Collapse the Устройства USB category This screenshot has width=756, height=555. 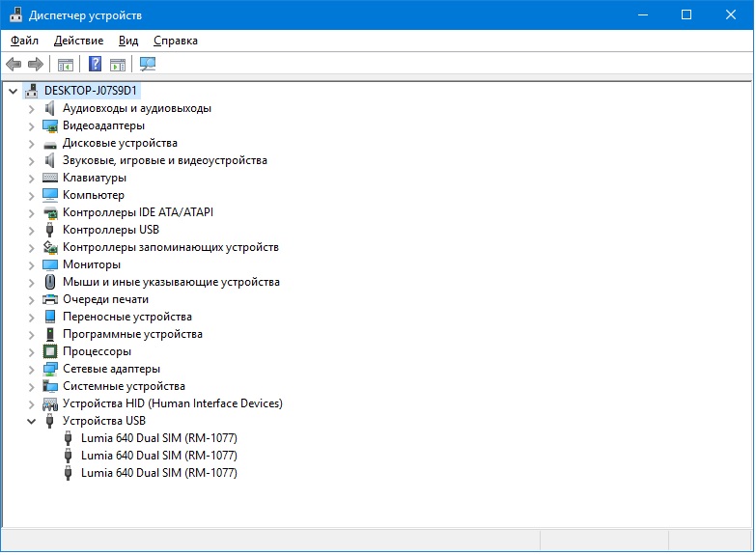(31, 422)
